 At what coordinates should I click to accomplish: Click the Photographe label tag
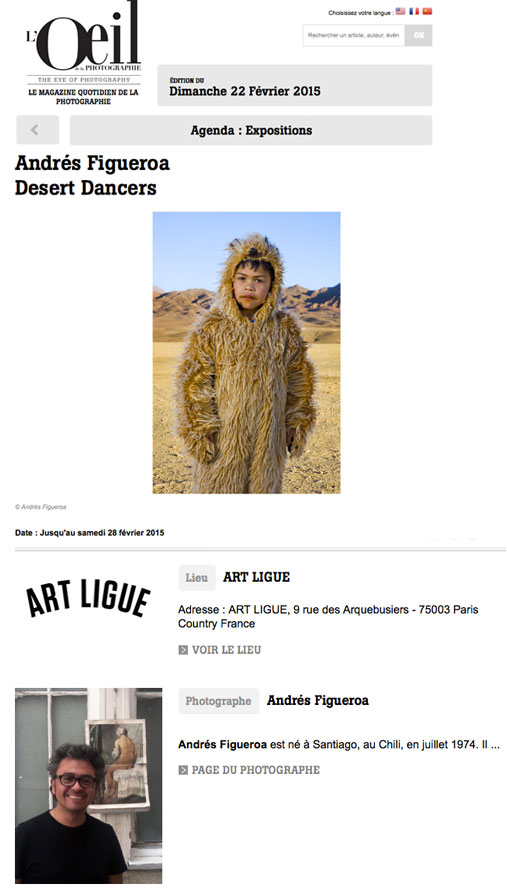[218, 701]
